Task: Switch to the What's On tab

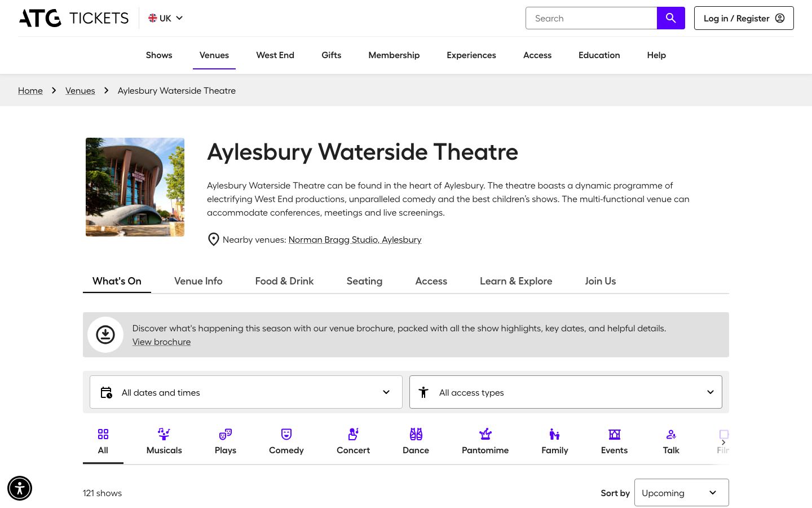Action: pos(117,281)
